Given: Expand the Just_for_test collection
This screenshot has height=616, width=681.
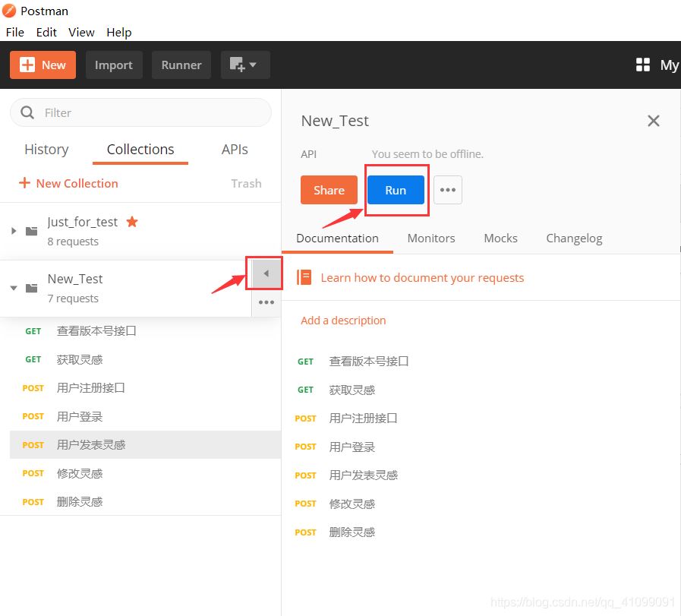Looking at the screenshot, I should coord(14,231).
